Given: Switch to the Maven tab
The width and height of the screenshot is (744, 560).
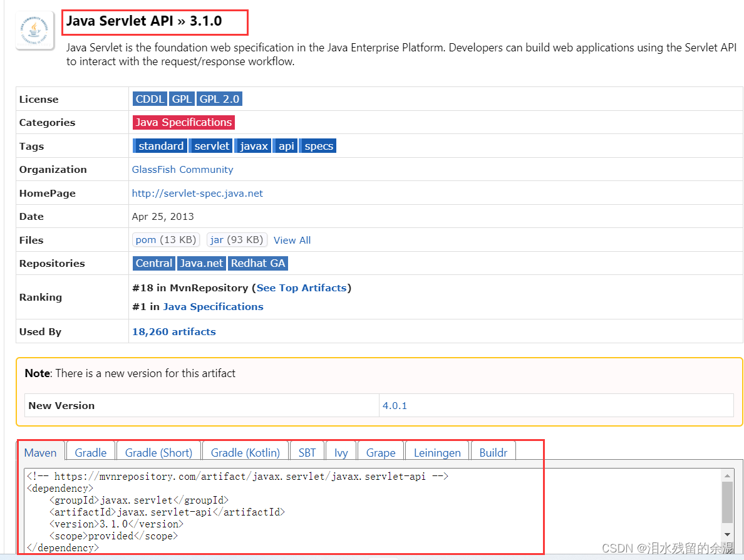Looking at the screenshot, I should pyautogui.click(x=40, y=452).
